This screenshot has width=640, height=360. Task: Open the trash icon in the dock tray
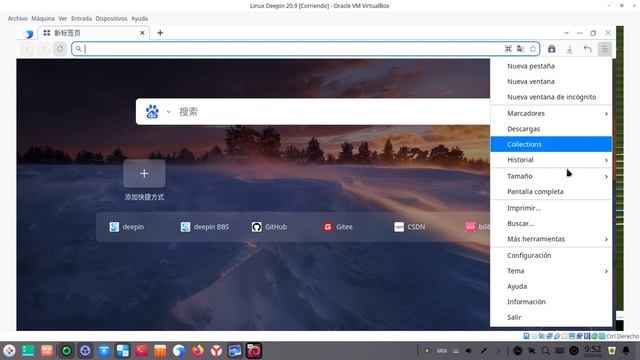[x=611, y=351]
